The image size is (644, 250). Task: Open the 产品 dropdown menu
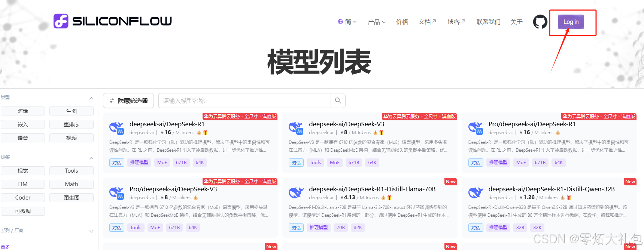[x=376, y=22]
